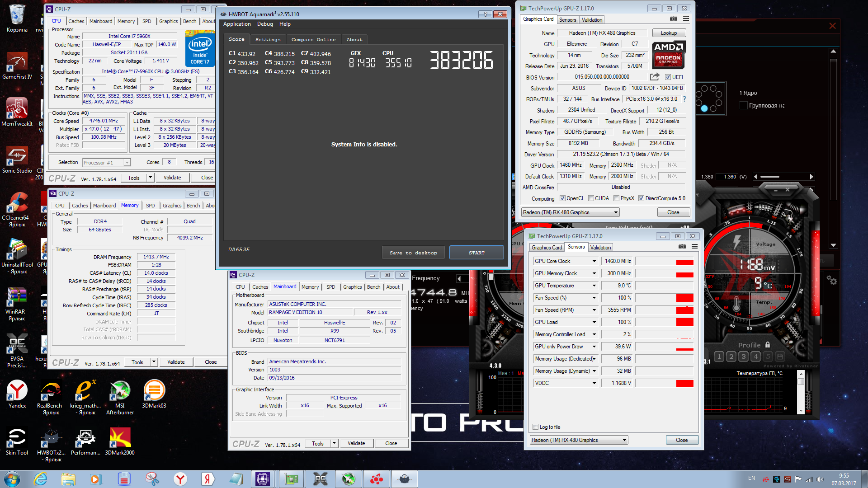Image resolution: width=868 pixels, height=488 pixels.
Task: Click the volume icon in system tray
Action: tap(820, 479)
